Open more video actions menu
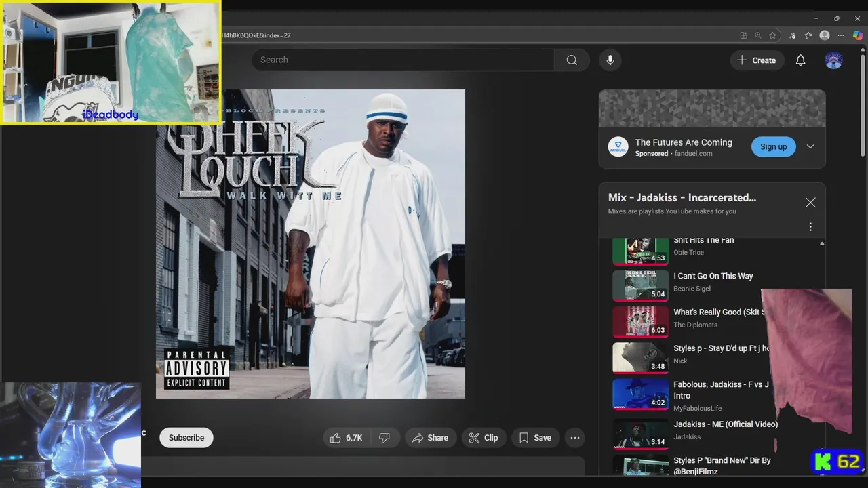This screenshot has height=488, width=868. pyautogui.click(x=575, y=438)
